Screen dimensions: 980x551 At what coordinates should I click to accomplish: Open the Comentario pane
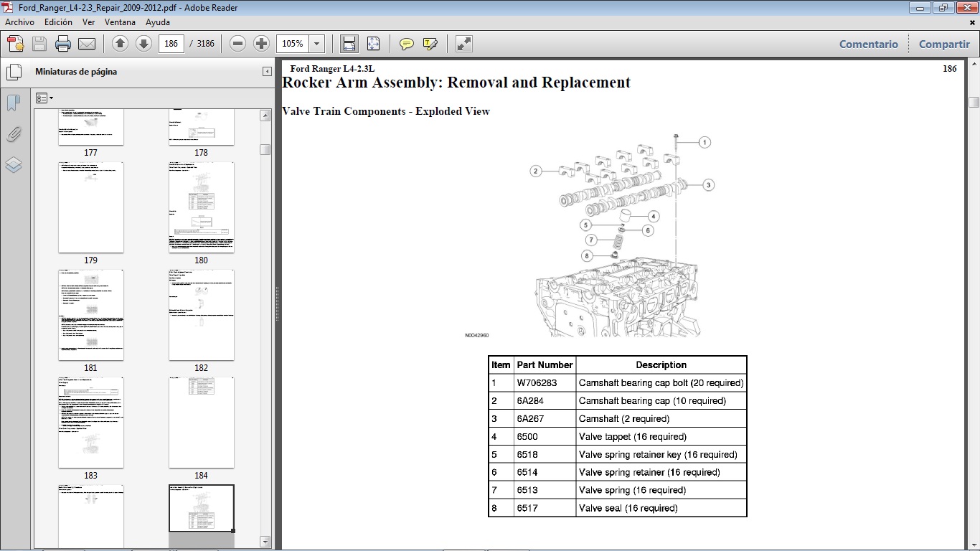tap(869, 44)
